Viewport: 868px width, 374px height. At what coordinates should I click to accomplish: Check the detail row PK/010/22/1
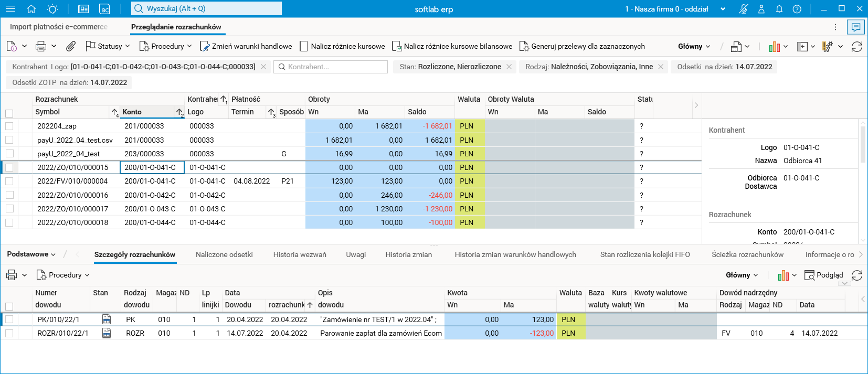(9, 319)
